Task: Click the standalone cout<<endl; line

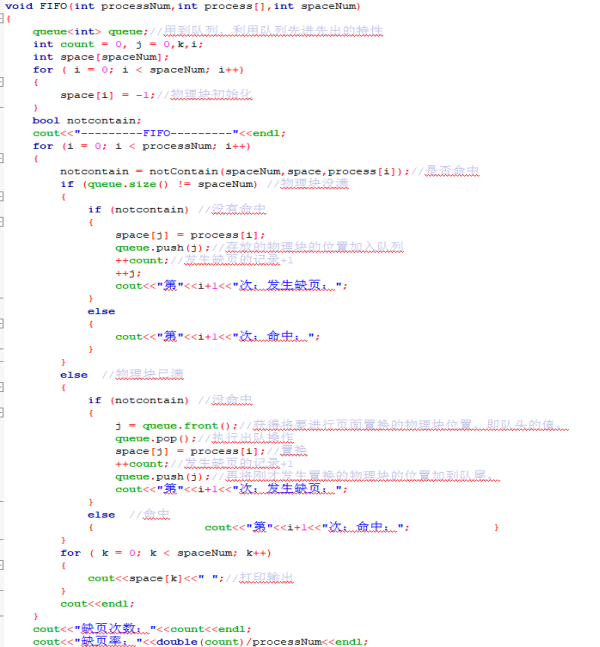Action: click(x=97, y=604)
